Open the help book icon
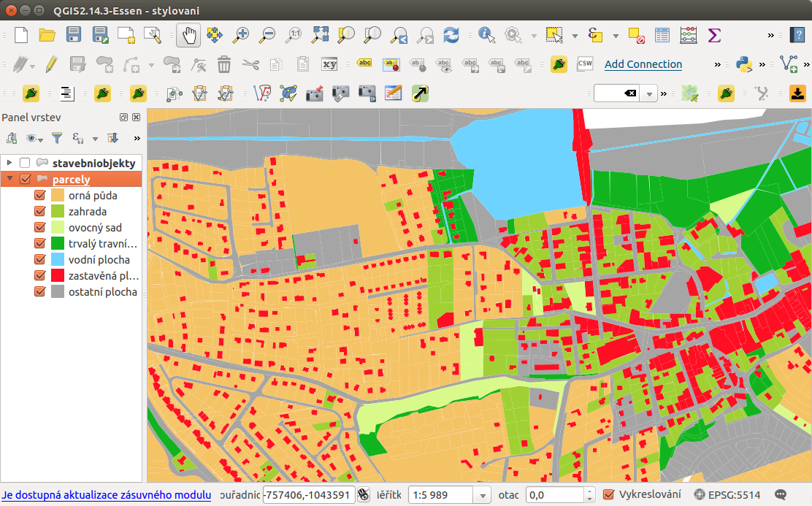 [797, 35]
